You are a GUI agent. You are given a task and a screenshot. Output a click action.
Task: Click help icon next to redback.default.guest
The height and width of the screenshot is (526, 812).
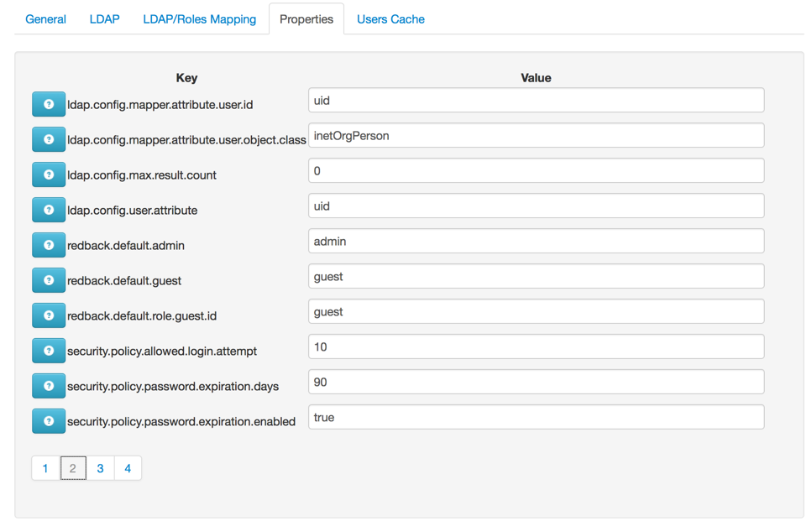(x=49, y=280)
